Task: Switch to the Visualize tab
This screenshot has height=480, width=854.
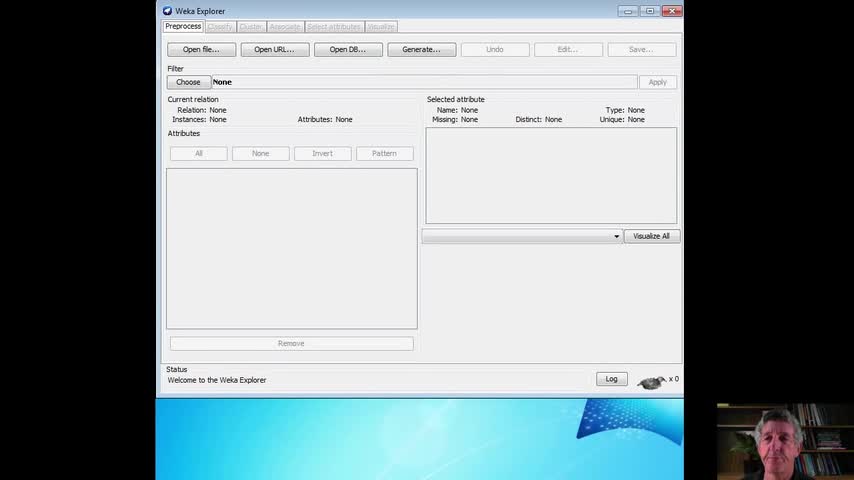Action: click(x=381, y=27)
